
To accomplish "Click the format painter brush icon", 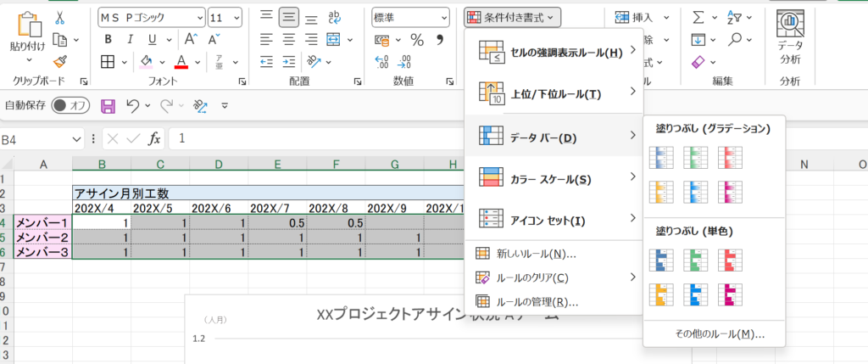I will [59, 61].
